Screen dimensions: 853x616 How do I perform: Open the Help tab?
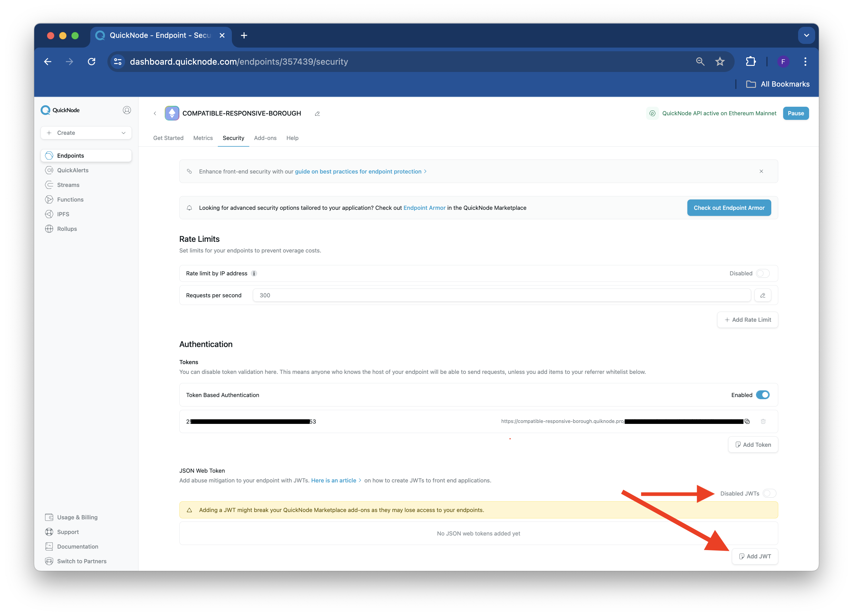tap(292, 138)
